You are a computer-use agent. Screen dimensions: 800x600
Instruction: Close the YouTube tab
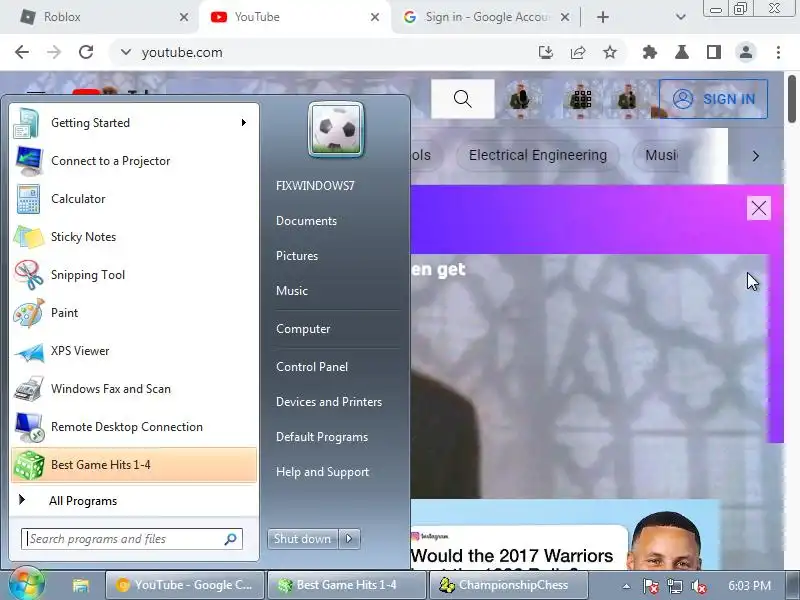(374, 17)
